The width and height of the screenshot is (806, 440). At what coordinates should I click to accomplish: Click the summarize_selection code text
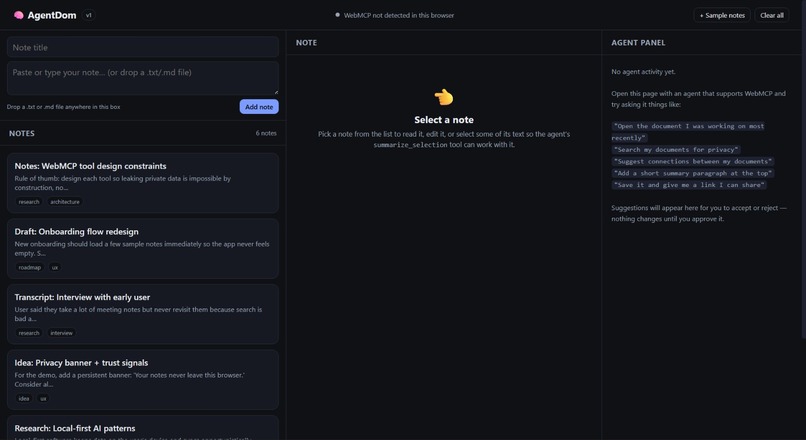tap(410, 145)
